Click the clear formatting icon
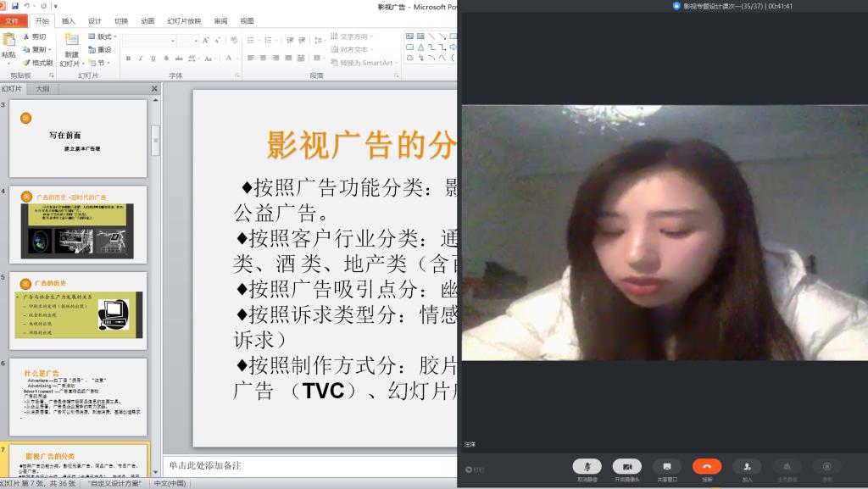Screen dimensions: 868x489 pyautogui.click(x=234, y=41)
